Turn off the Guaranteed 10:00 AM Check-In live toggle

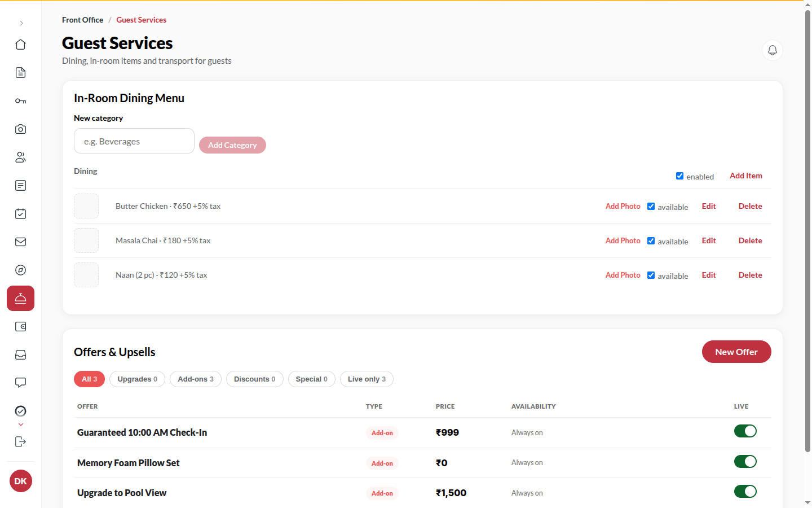[x=745, y=431]
